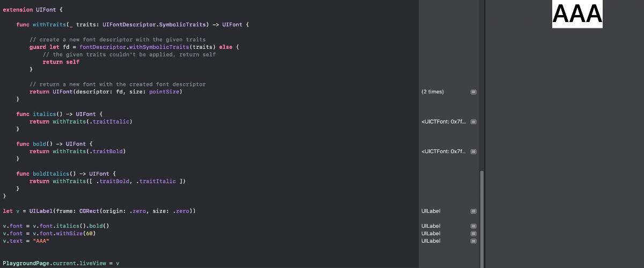Click the "return withTraits(.traitBold)" line
The height and width of the screenshot is (268, 644).
pyautogui.click(x=78, y=152)
